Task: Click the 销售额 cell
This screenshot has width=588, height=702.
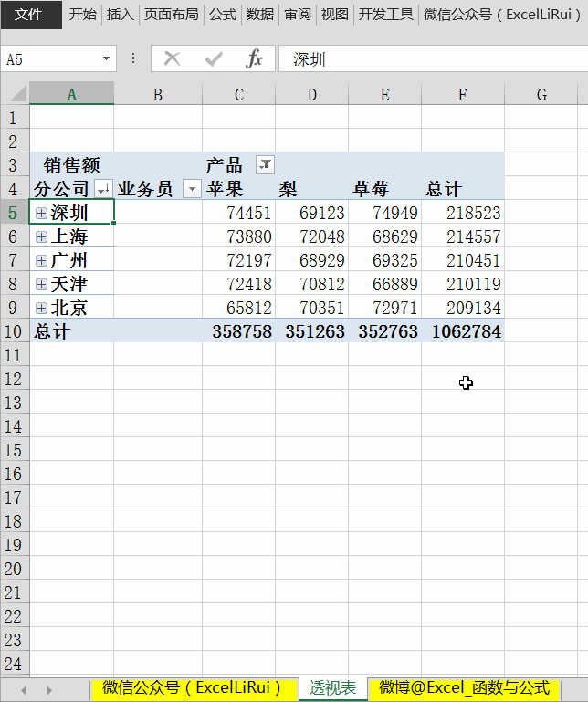Action: [71, 164]
